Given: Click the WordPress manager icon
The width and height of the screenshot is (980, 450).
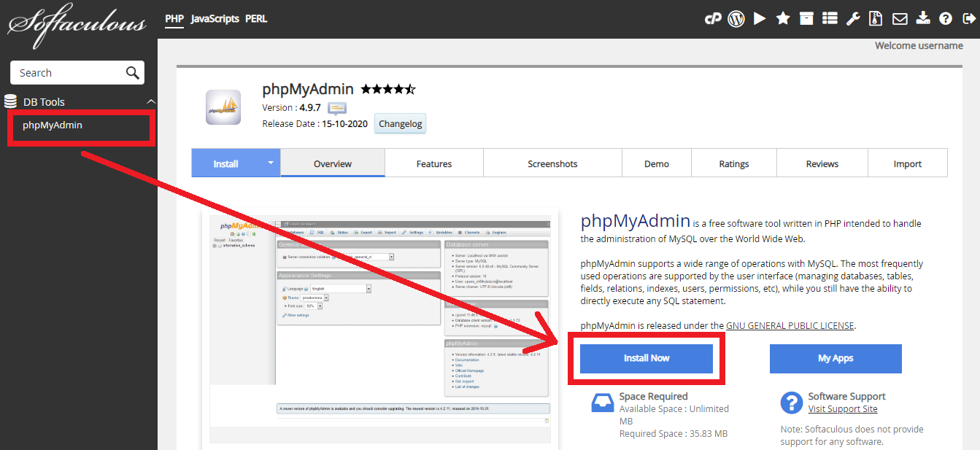Looking at the screenshot, I should pos(736,18).
